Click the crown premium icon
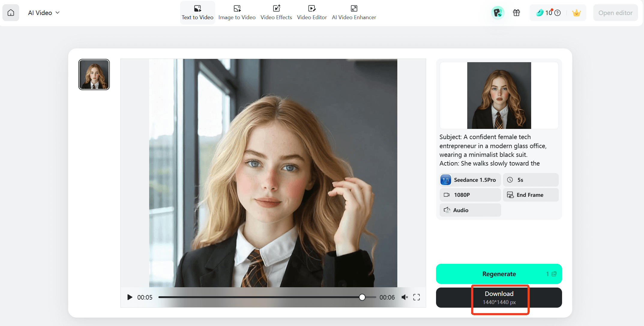This screenshot has height=326, width=644. click(576, 13)
